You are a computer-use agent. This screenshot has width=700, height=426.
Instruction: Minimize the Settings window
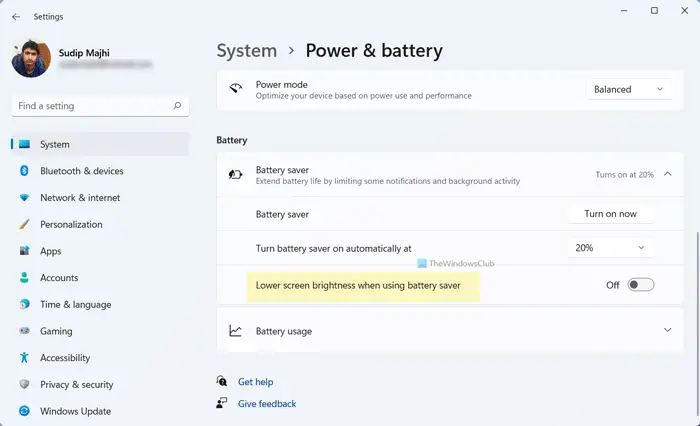point(624,10)
